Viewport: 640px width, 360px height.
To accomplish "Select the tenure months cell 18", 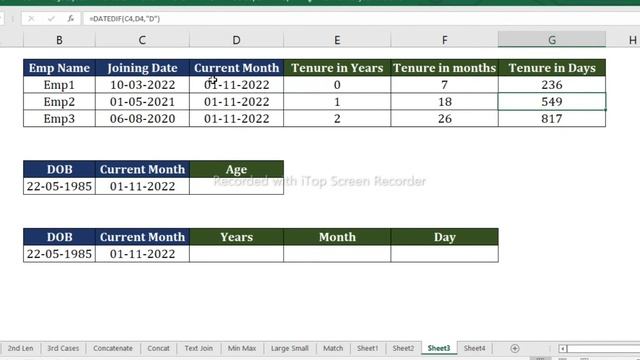I will point(444,102).
